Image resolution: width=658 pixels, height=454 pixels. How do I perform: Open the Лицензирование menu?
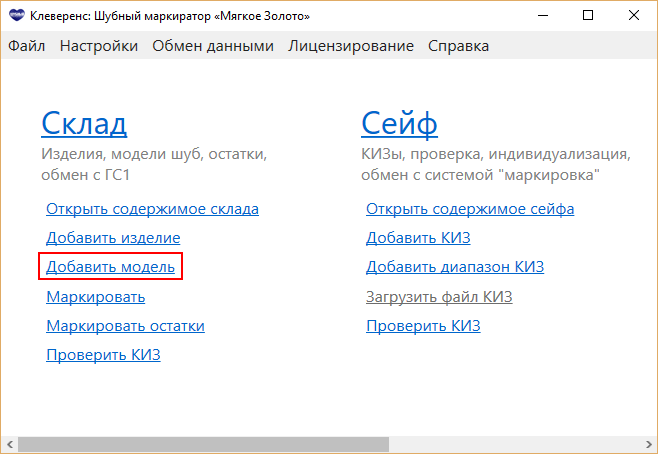[351, 46]
